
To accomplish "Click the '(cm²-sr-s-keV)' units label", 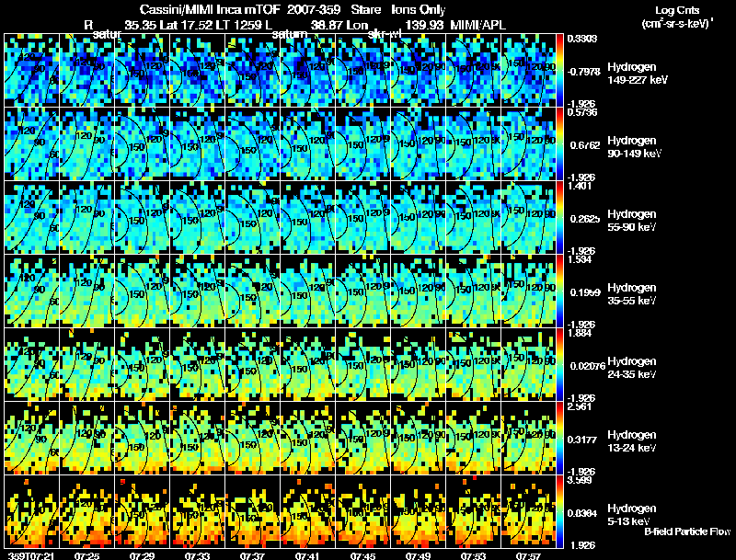I will tap(677, 24).
